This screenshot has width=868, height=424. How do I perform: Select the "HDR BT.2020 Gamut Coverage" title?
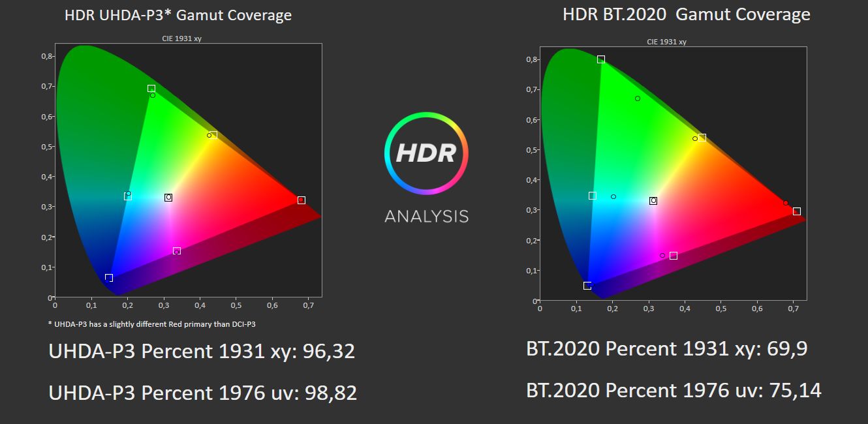(x=687, y=14)
